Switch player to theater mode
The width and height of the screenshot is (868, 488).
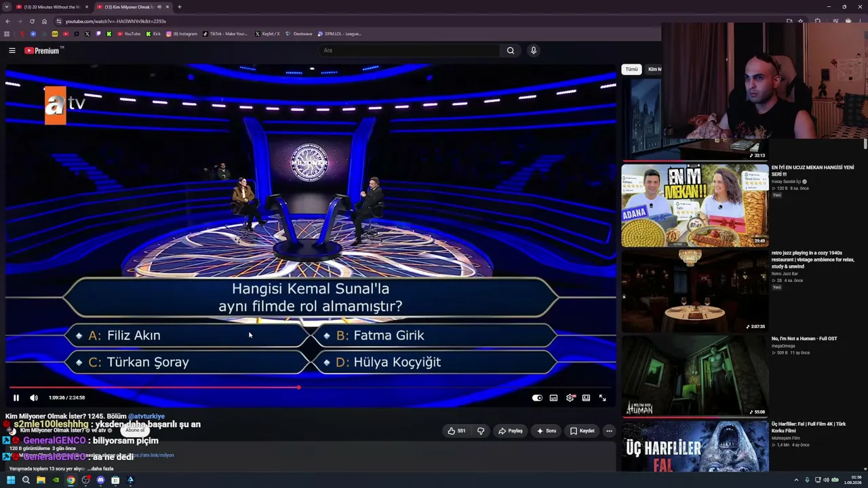tap(586, 398)
